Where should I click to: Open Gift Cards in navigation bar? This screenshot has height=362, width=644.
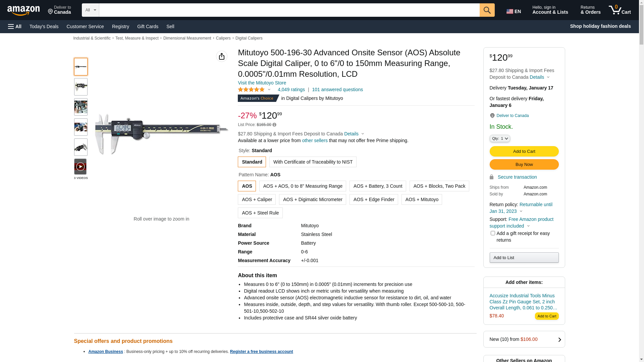[x=148, y=26]
